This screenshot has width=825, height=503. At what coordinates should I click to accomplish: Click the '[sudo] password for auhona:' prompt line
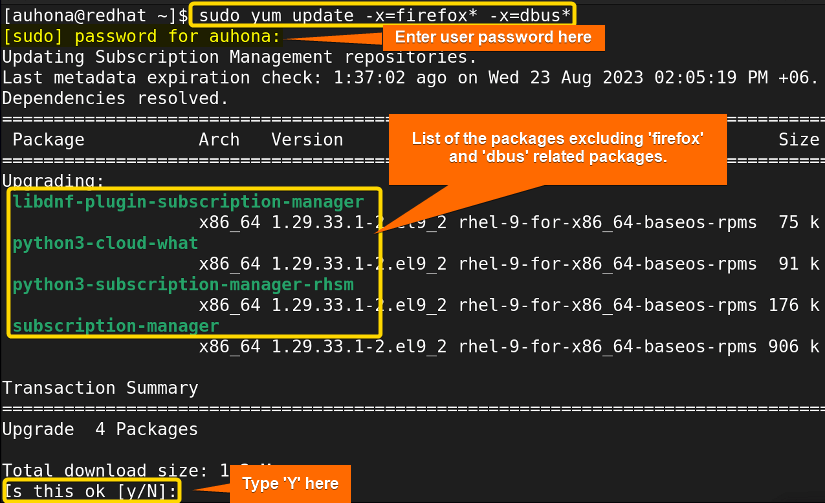[142, 36]
